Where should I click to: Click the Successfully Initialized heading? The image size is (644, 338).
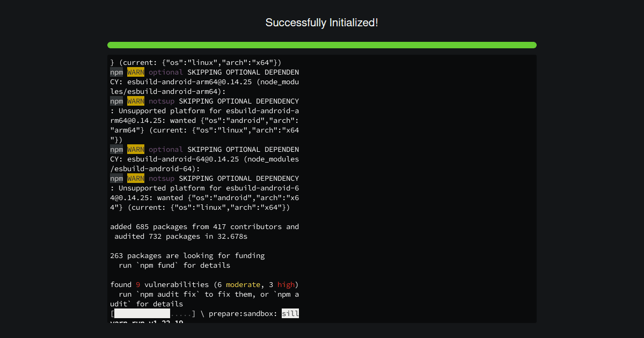tap(322, 23)
